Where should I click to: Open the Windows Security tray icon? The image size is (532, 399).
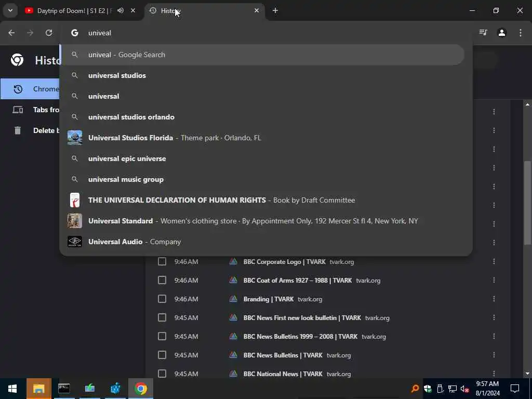(428, 389)
